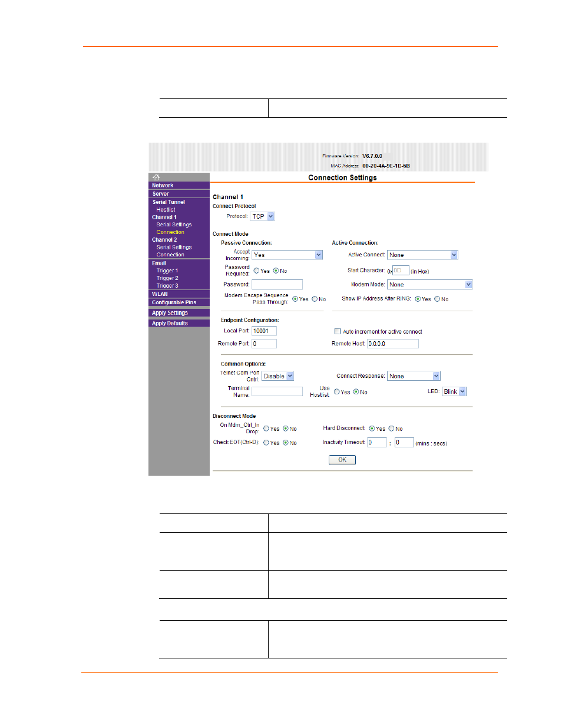Open the Server menu item
The width and height of the screenshot is (562, 728).
point(160,194)
